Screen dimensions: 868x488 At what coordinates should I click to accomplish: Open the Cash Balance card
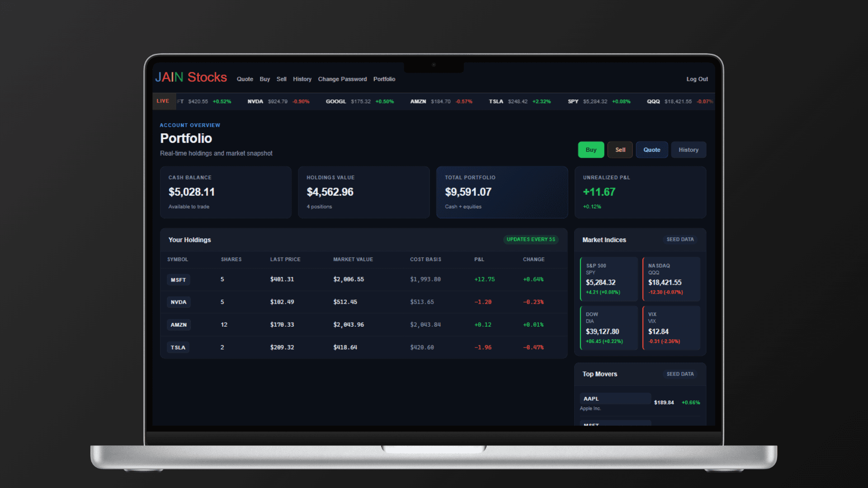point(226,192)
